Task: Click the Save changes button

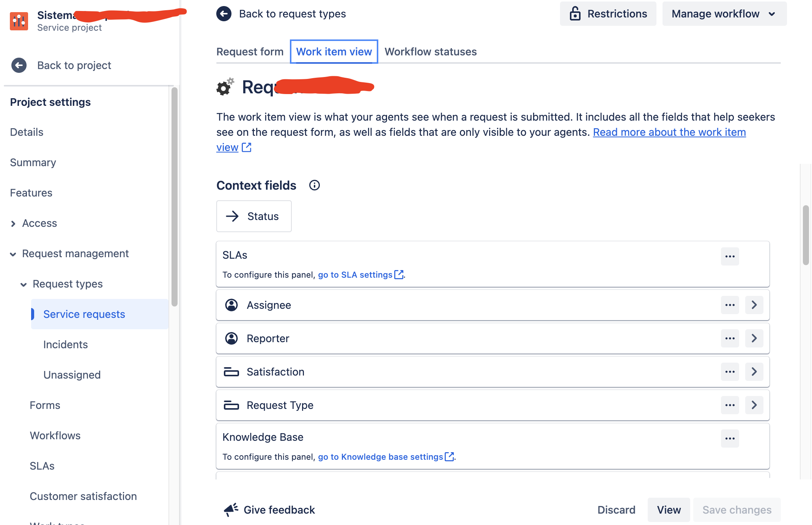Action: pyautogui.click(x=736, y=509)
